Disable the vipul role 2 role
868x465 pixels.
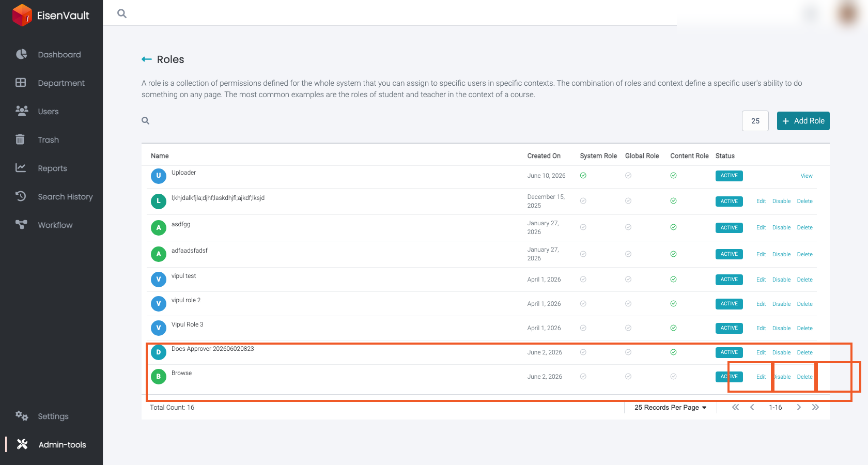pyautogui.click(x=781, y=304)
